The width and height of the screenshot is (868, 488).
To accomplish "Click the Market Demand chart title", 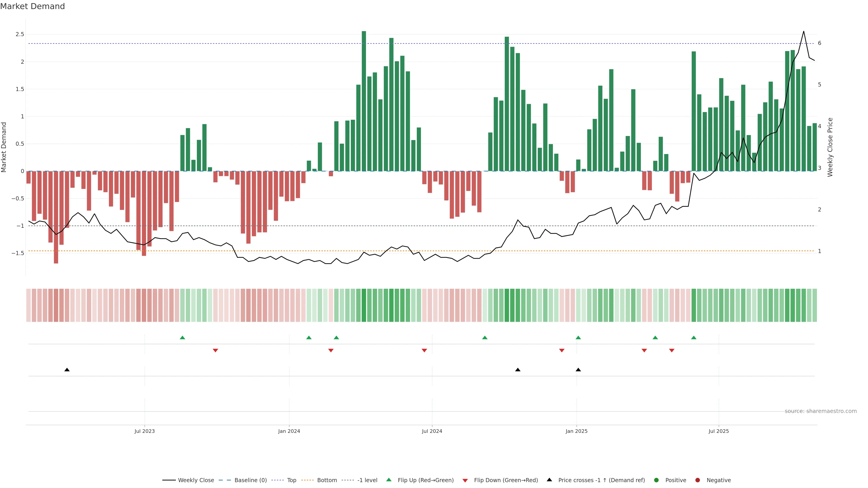I will [32, 6].
